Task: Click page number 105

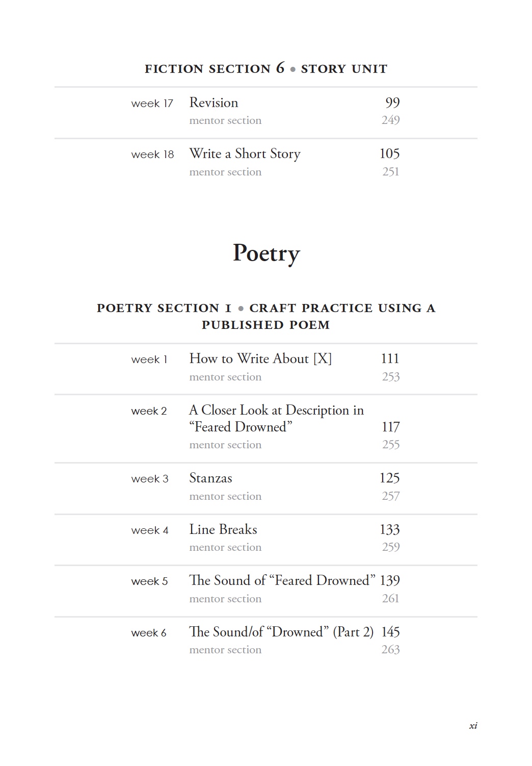Action: (389, 154)
